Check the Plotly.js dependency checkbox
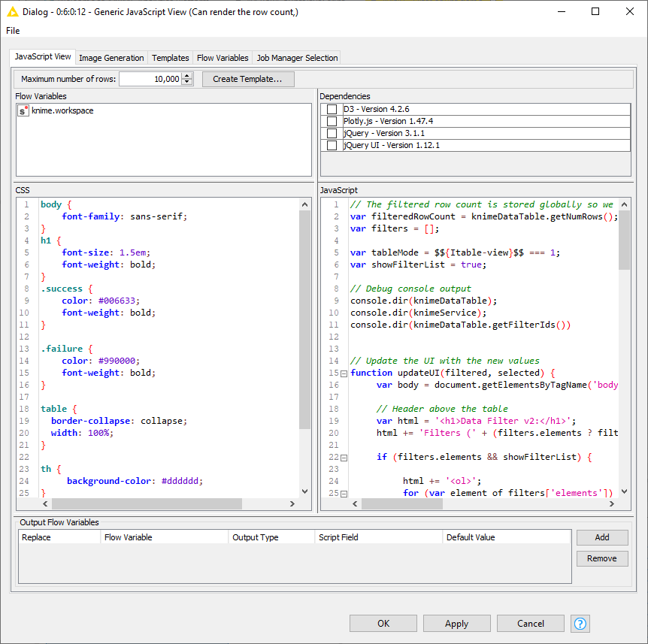The image size is (648, 644). (x=332, y=122)
